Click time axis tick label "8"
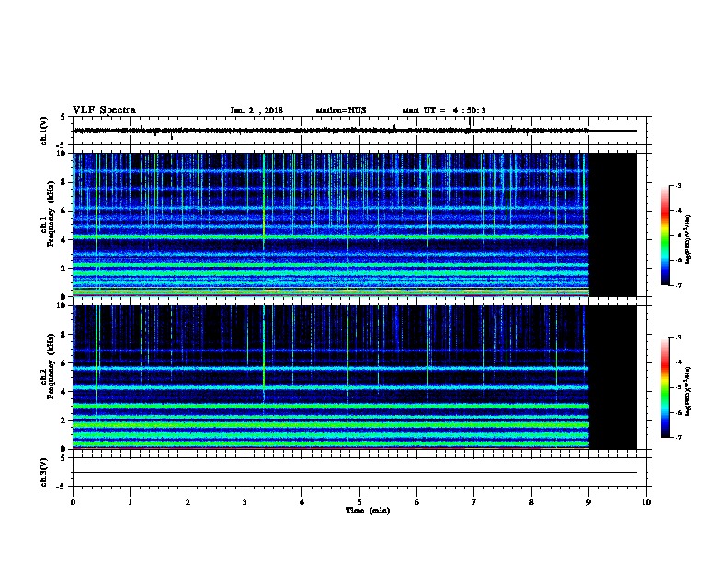Screen dimensions: 728x563 (x=531, y=501)
